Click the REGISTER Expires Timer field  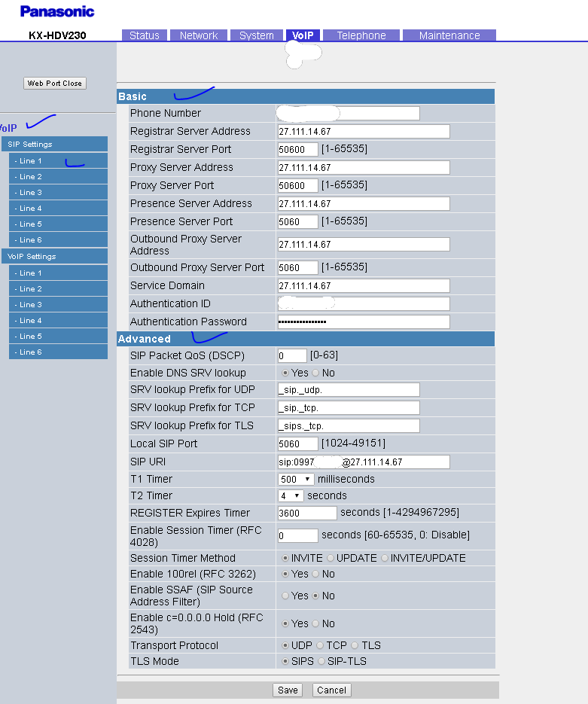pyautogui.click(x=306, y=513)
